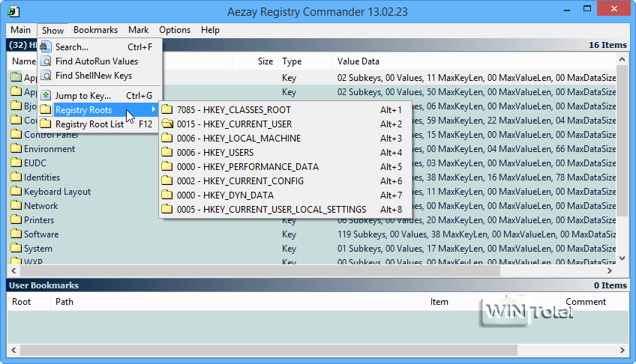Click the User Bookmarks panel header
Screen dimensions: 636x364
pyautogui.click(x=318, y=285)
